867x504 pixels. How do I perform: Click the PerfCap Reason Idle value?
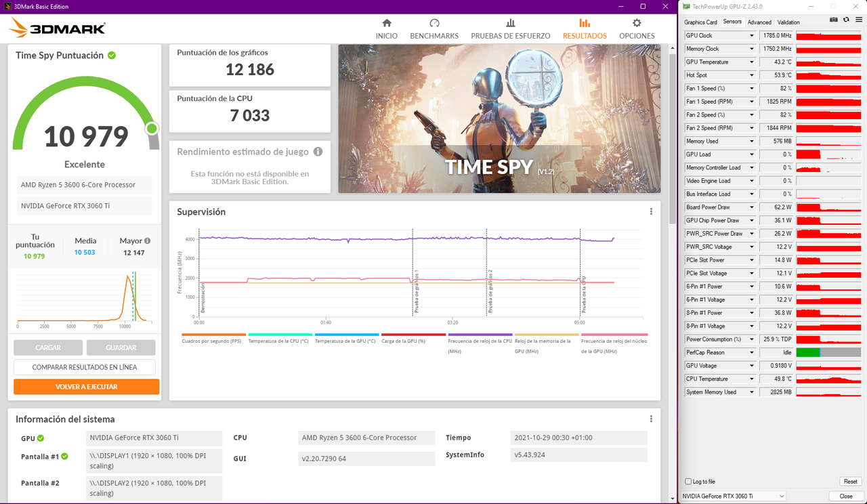[776, 352]
